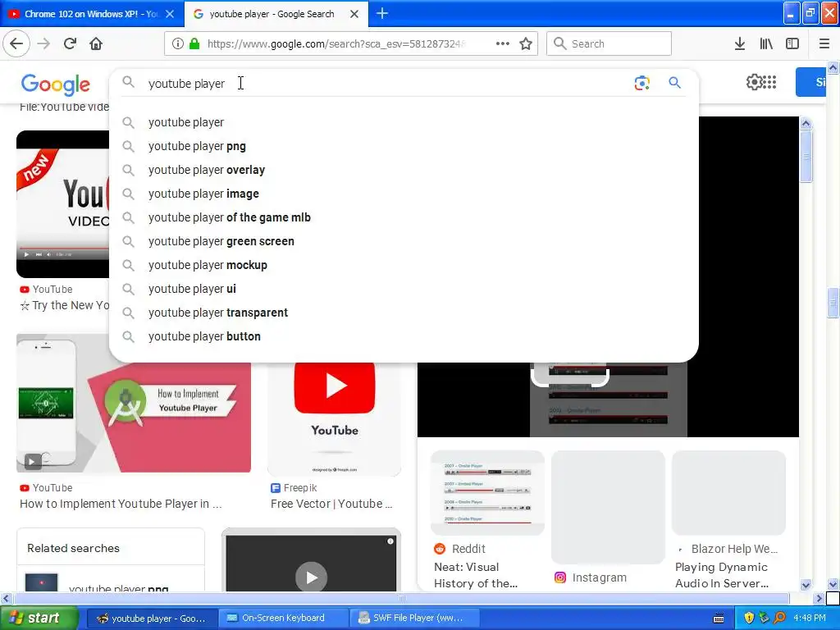Pick suggestion 'youtube player png'
840x630 pixels.
[404, 146]
